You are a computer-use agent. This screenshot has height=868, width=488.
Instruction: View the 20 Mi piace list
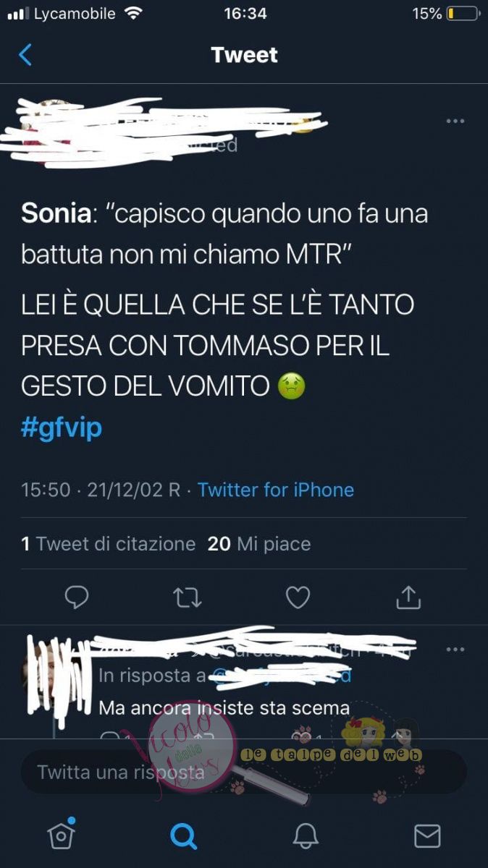click(x=259, y=544)
